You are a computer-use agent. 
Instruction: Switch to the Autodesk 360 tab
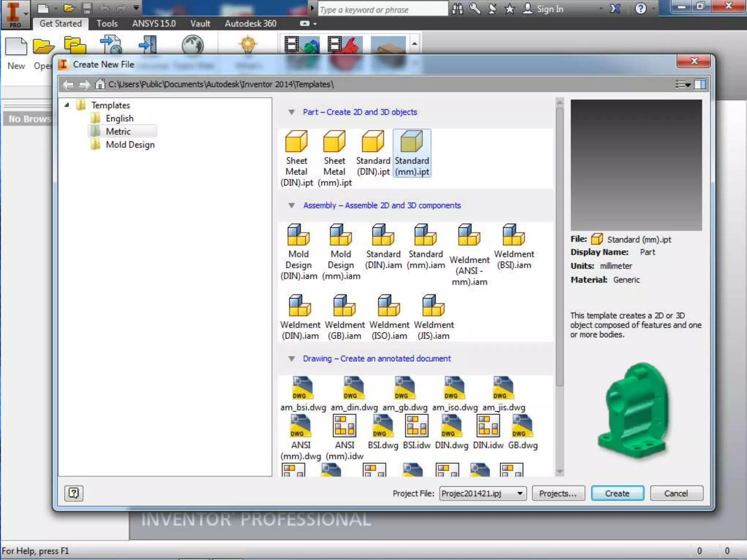click(x=250, y=24)
